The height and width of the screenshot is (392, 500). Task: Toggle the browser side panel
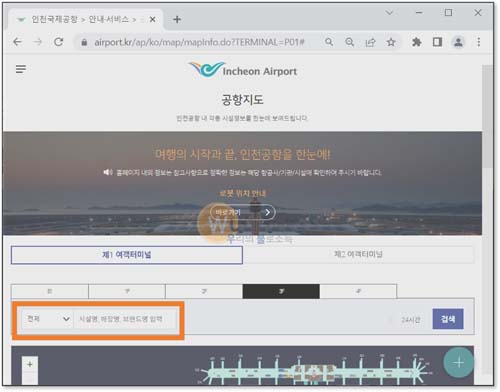click(437, 42)
